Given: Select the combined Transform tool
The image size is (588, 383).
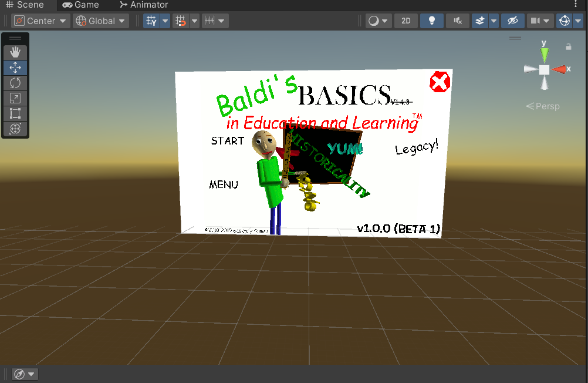Looking at the screenshot, I should tap(15, 129).
